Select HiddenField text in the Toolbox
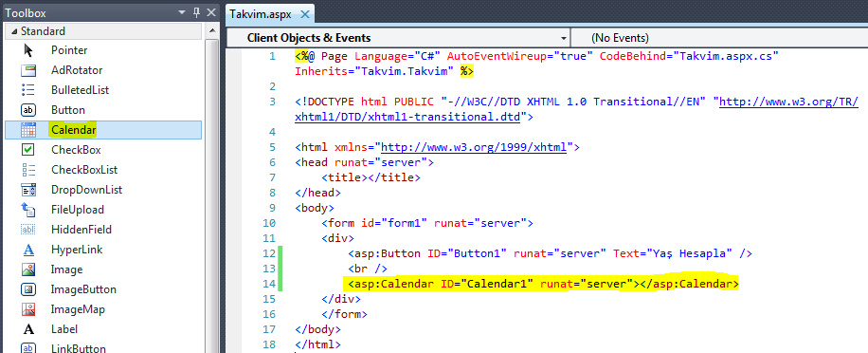Image resolution: width=868 pixels, height=353 pixels. coord(81,230)
